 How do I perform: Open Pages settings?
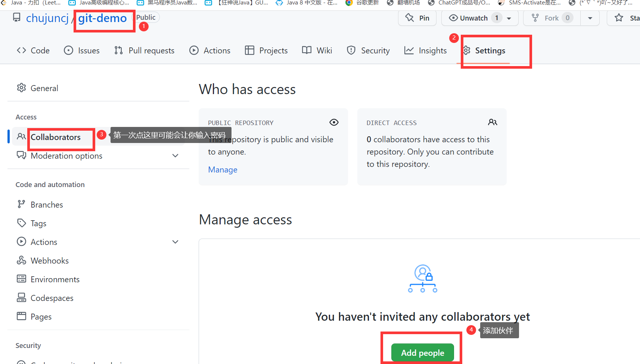pos(99,317)
